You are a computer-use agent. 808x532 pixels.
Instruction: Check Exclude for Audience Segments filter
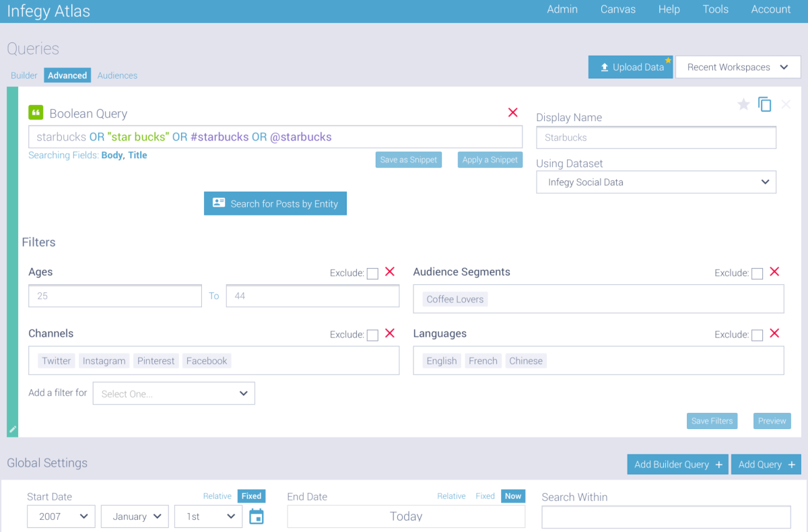click(757, 273)
